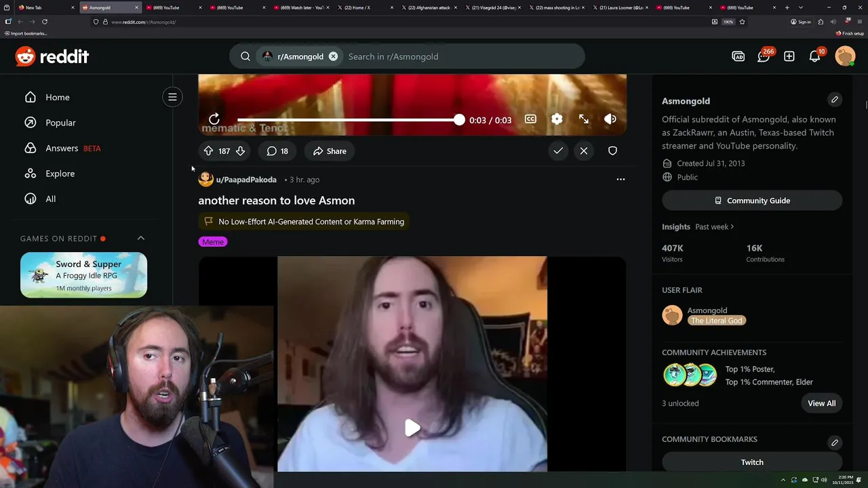The height and width of the screenshot is (488, 868).
Task: Open video settings gear
Action: click(x=557, y=119)
